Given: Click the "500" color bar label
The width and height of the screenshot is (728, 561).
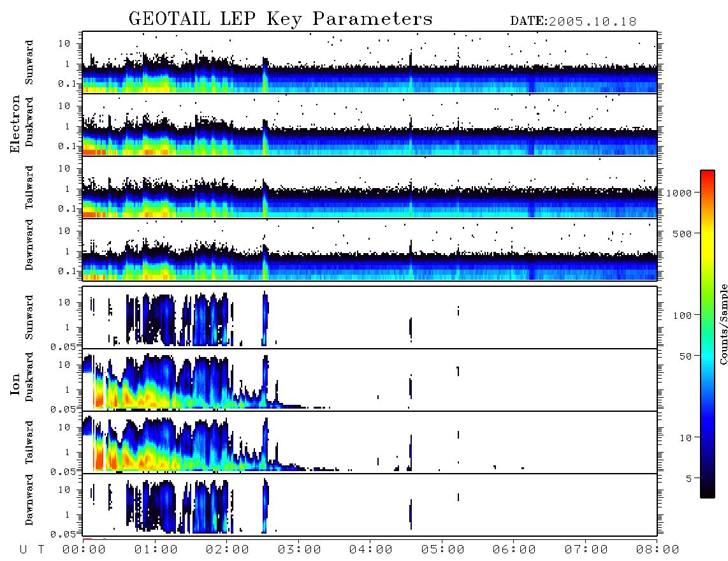Looking at the screenshot, I should click(682, 233).
